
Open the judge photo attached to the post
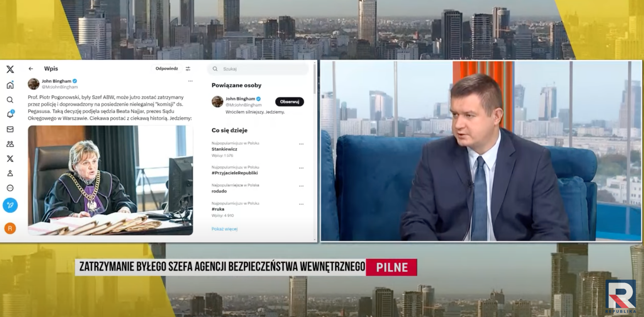(x=110, y=180)
